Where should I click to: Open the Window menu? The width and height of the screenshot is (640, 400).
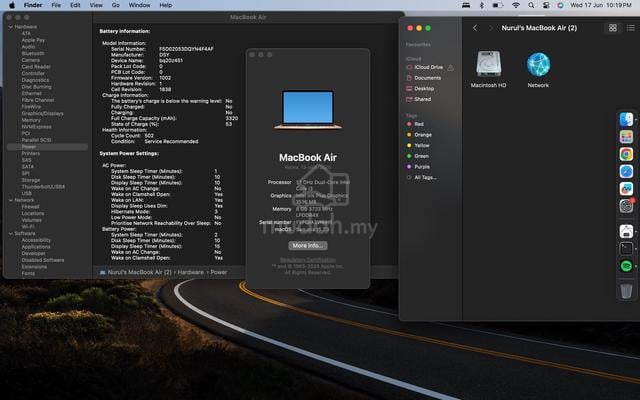[140, 5]
